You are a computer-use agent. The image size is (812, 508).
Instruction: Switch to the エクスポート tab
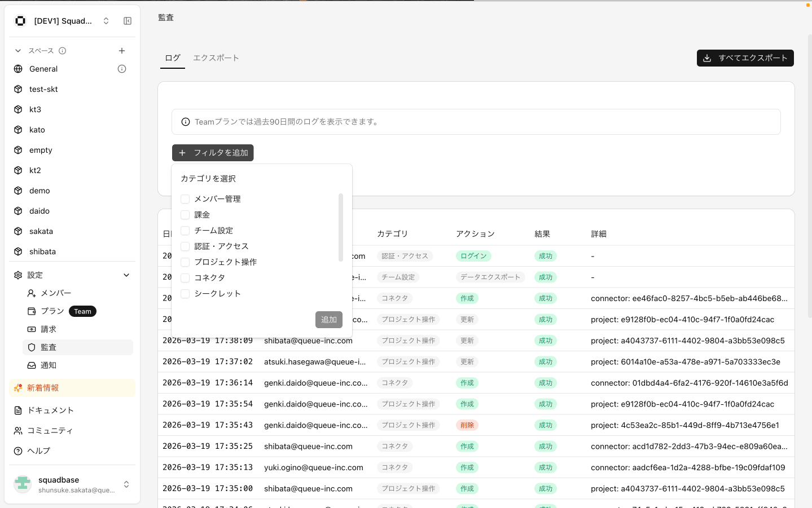click(216, 58)
